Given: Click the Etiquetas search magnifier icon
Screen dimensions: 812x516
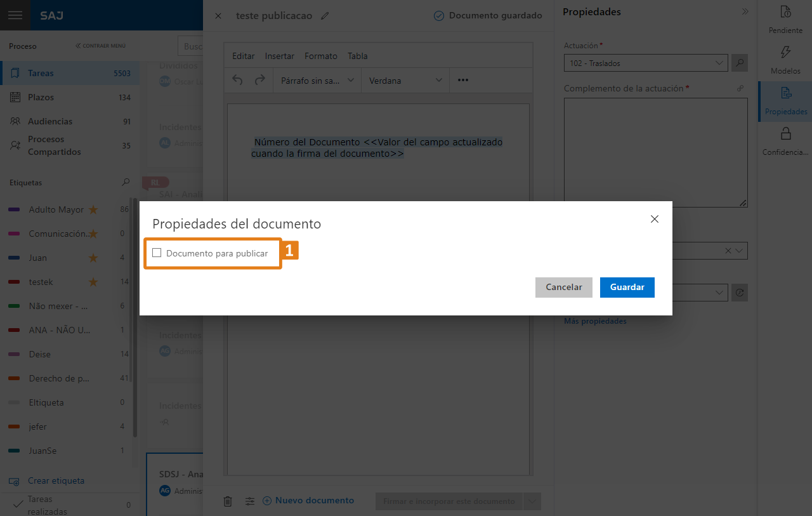Looking at the screenshot, I should [x=126, y=182].
